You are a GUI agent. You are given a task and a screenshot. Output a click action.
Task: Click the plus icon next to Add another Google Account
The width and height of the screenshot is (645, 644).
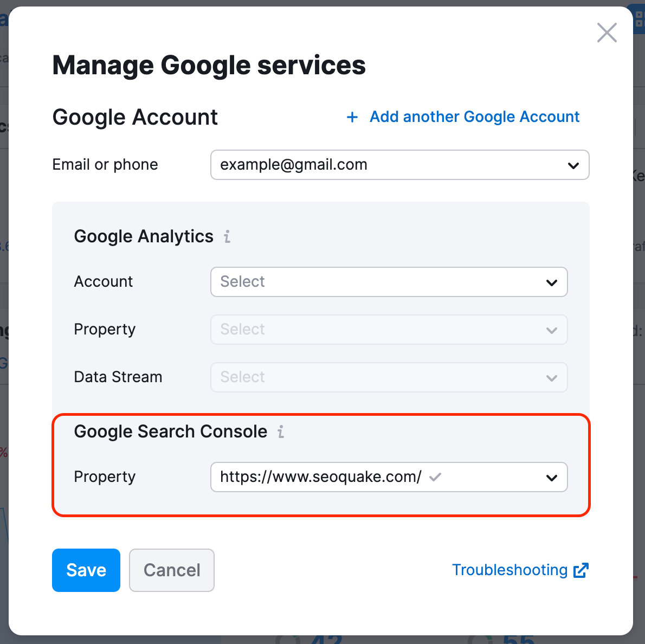click(x=352, y=117)
